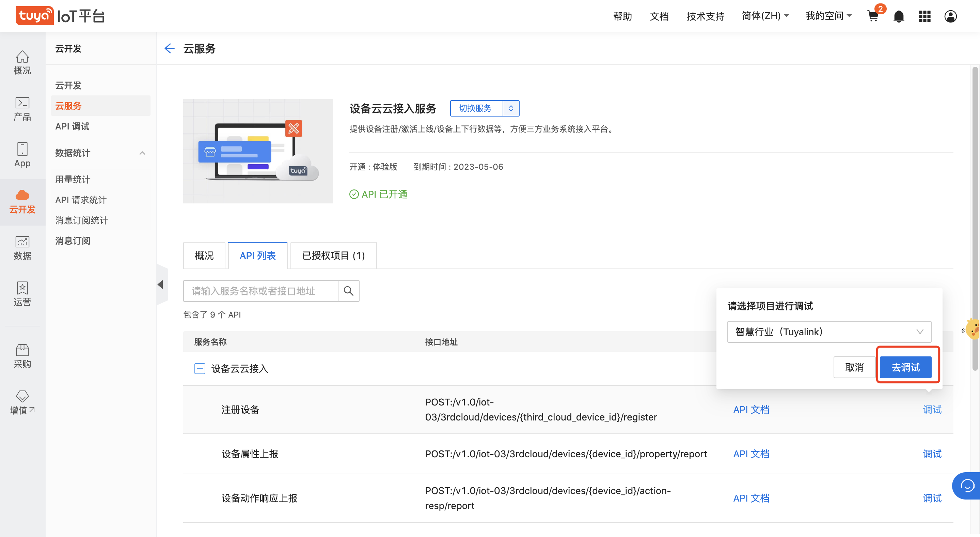Click the 技术支持 link in header
Viewport: 980px width, 537px height.
click(x=705, y=16)
